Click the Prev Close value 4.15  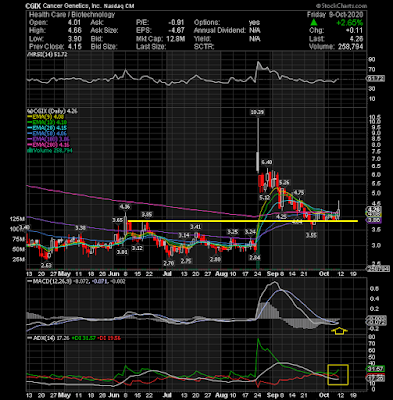74,46
